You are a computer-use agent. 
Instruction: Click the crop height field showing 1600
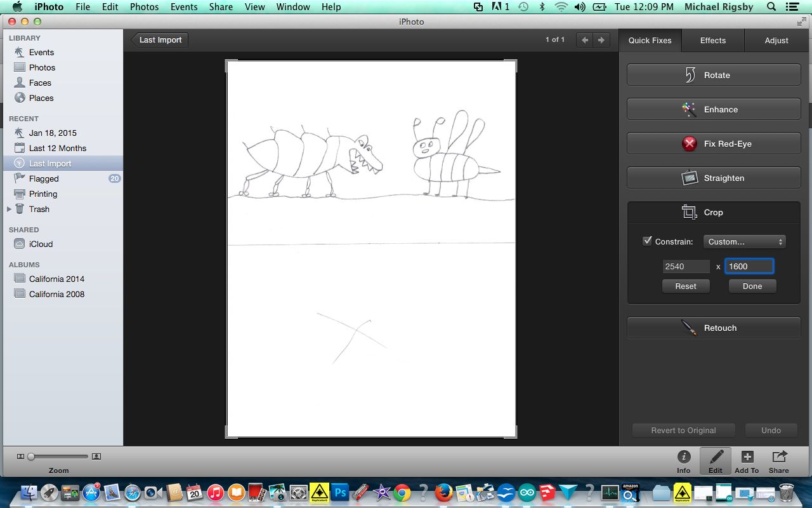749,266
